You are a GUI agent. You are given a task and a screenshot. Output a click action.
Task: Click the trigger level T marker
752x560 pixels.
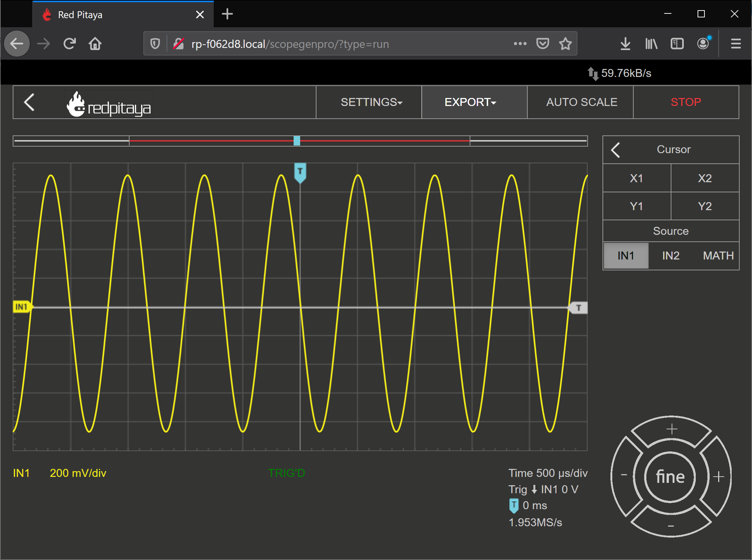pos(578,308)
